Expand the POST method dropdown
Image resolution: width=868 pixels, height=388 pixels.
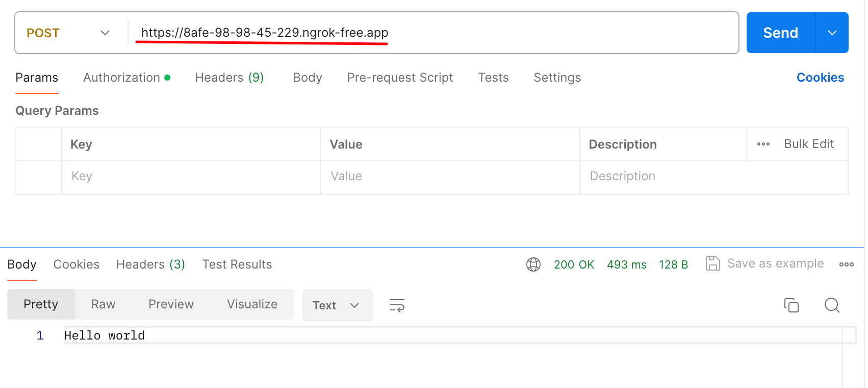68,33
